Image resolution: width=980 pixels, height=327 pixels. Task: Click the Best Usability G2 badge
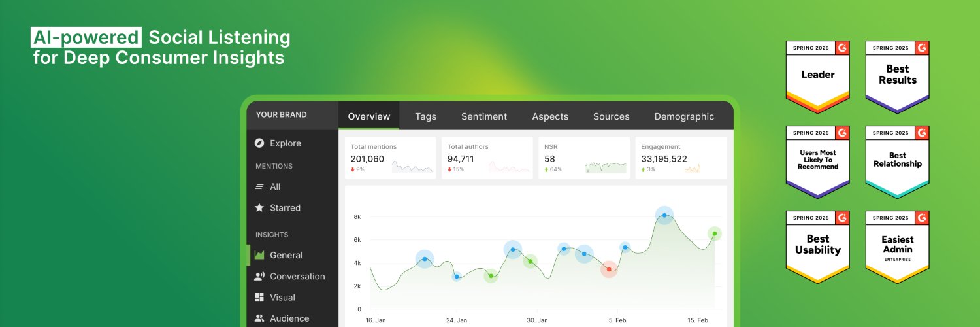pyautogui.click(x=818, y=247)
